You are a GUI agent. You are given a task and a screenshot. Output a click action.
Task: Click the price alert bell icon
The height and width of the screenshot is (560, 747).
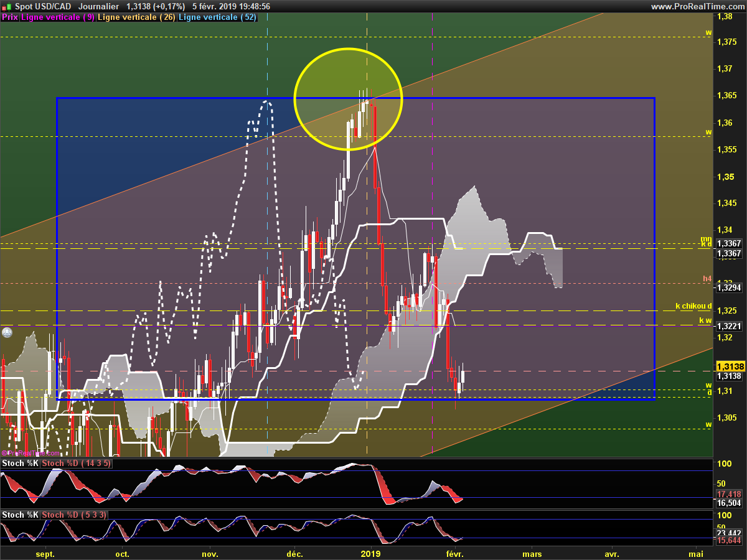(7, 332)
